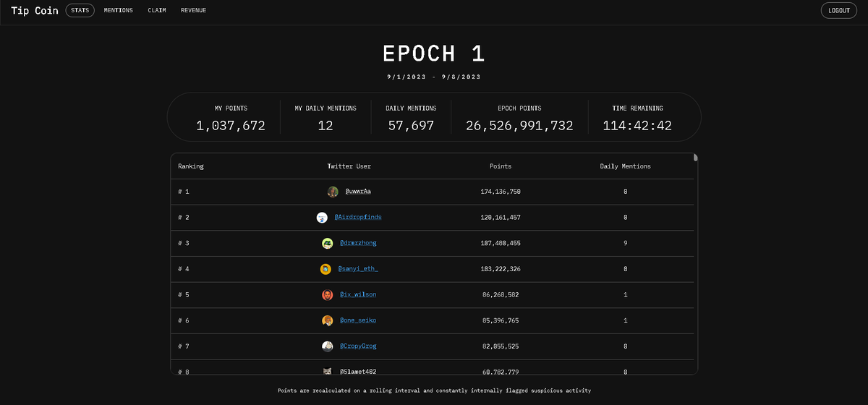Switch to the REVENUE tab

[x=193, y=11]
